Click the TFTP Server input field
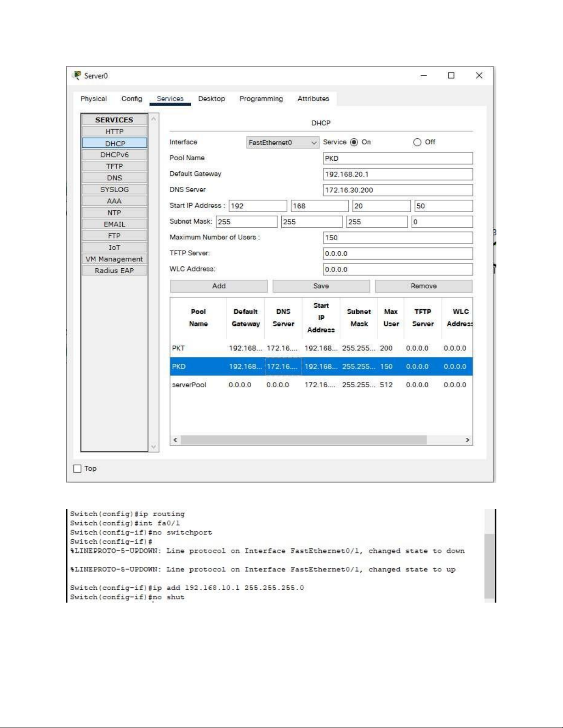 click(x=398, y=254)
